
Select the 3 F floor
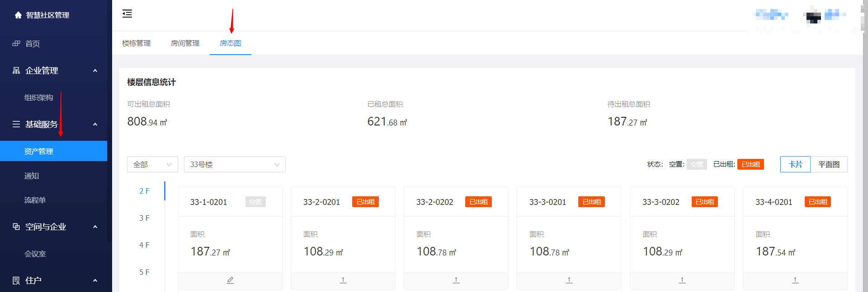coord(144,218)
